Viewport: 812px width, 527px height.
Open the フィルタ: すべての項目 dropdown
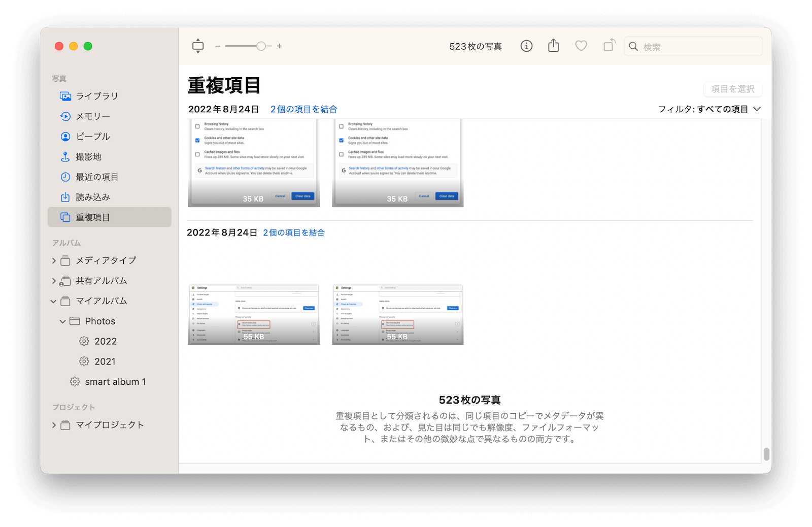point(709,109)
